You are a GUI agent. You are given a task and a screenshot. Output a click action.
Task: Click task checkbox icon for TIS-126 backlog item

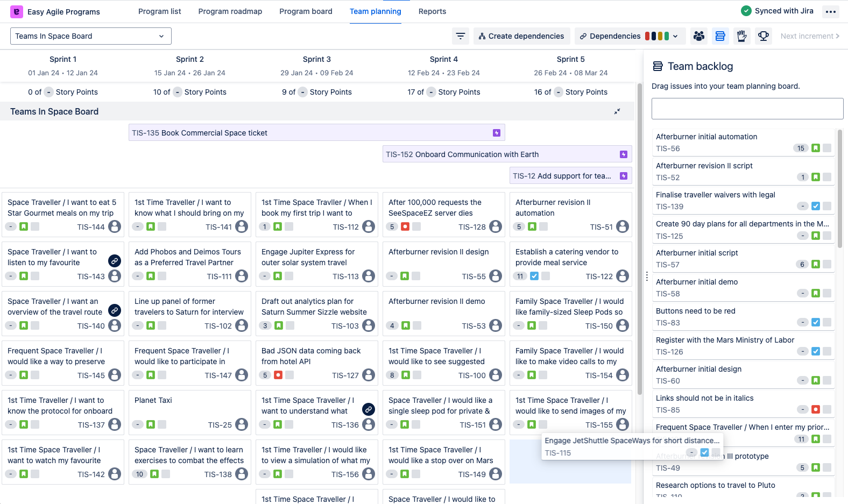(816, 351)
